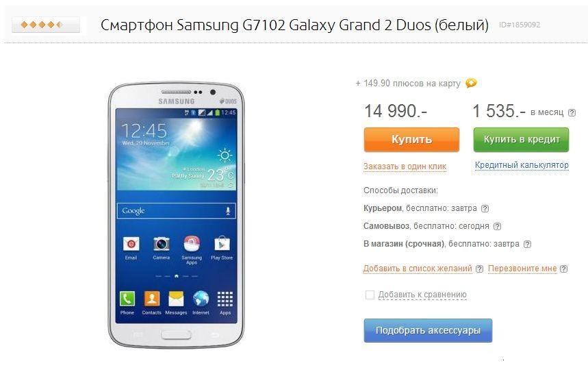Click help icon next to wishlist link

[x=479, y=269]
